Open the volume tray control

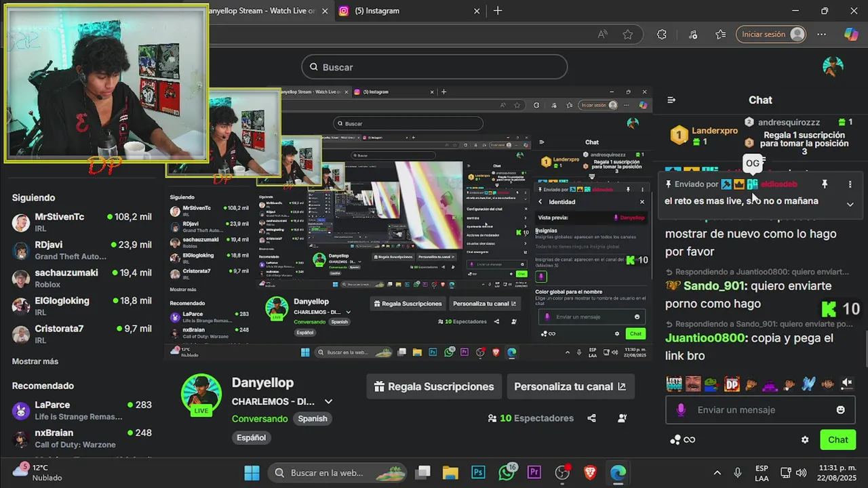tap(801, 472)
